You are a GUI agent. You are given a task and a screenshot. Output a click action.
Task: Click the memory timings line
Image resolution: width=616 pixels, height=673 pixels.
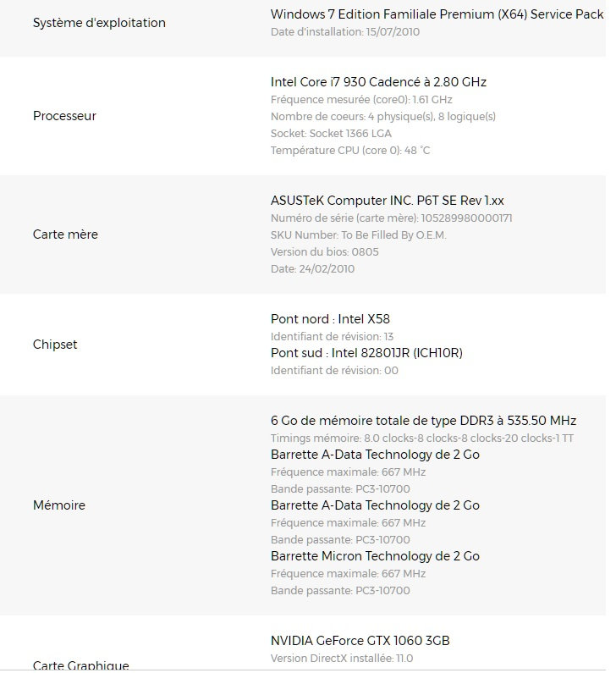point(421,439)
